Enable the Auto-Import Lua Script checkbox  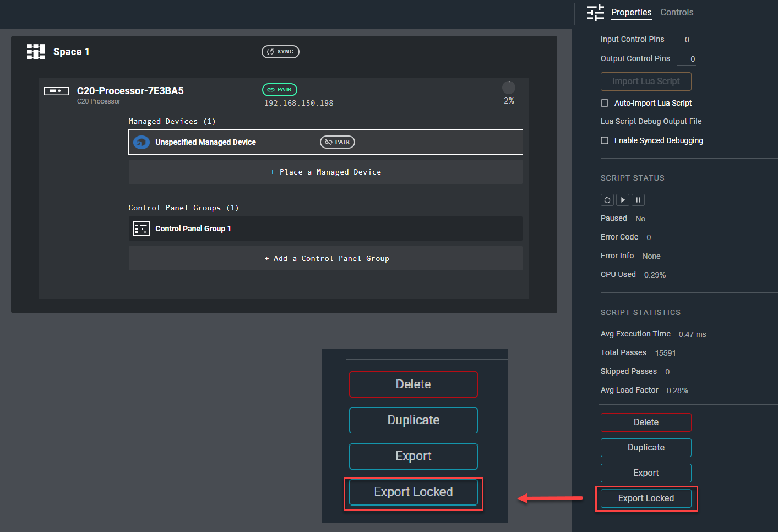pyautogui.click(x=605, y=103)
